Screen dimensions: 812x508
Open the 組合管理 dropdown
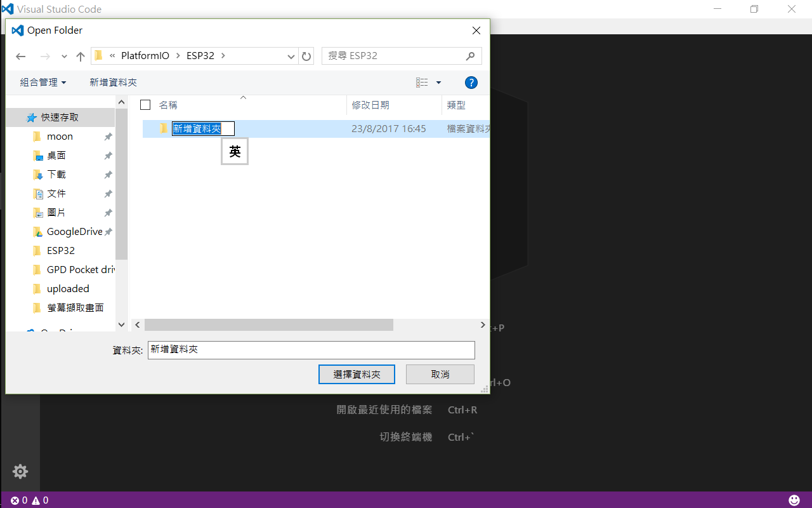pyautogui.click(x=42, y=82)
